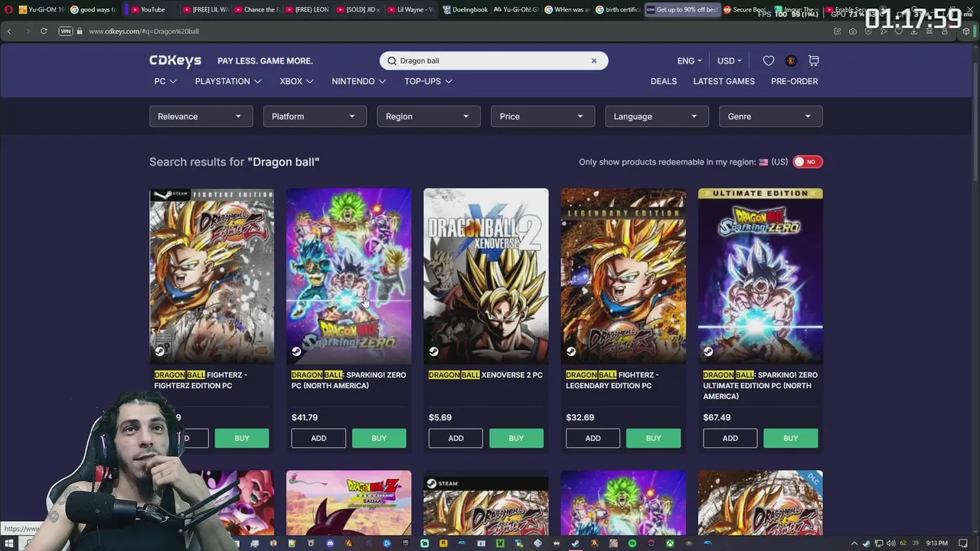Click the magnifier icon in search box
The width and height of the screenshot is (980, 551).
[392, 60]
